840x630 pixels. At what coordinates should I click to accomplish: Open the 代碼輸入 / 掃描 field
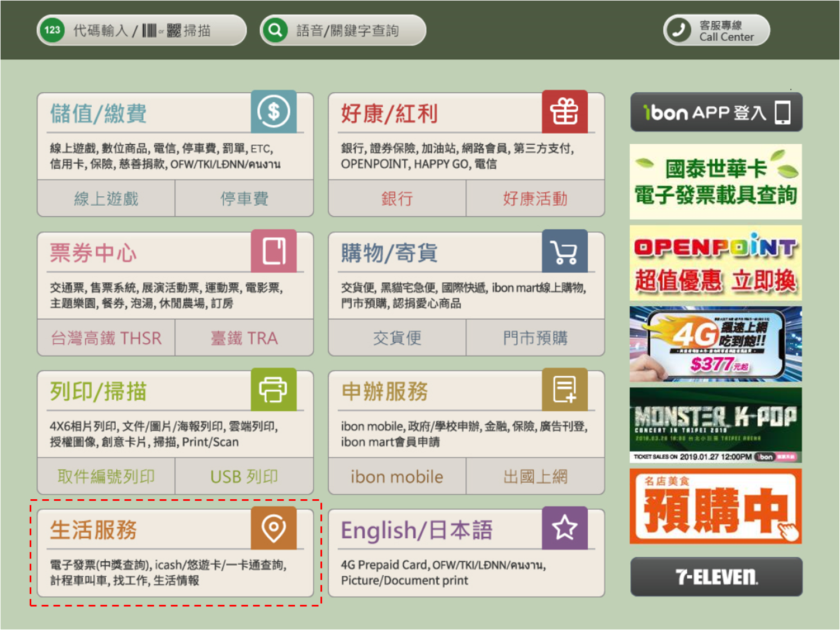(x=141, y=30)
